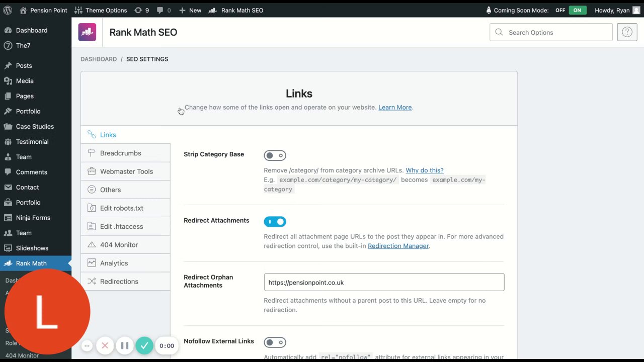Open the help question mark icon
644x362 pixels.
pos(627,32)
